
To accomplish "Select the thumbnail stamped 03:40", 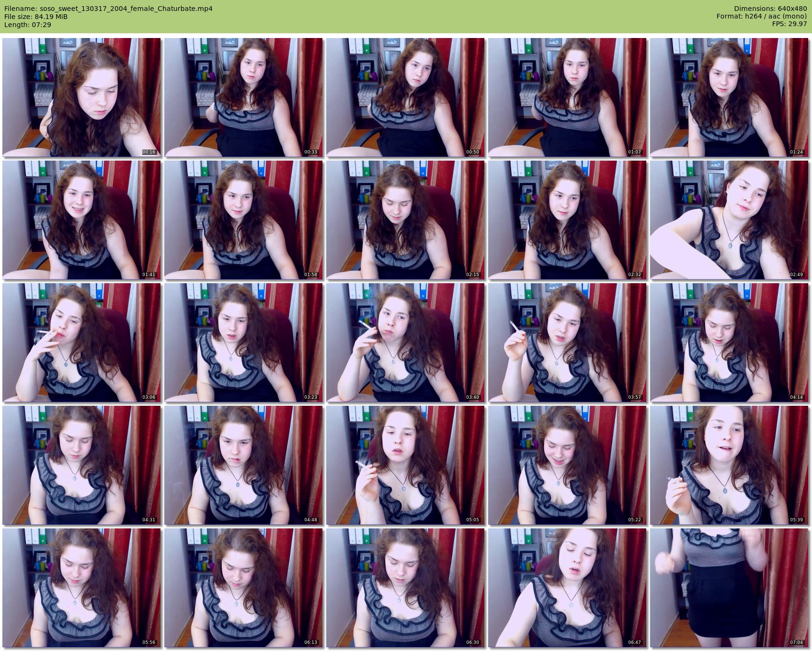I will pyautogui.click(x=405, y=343).
